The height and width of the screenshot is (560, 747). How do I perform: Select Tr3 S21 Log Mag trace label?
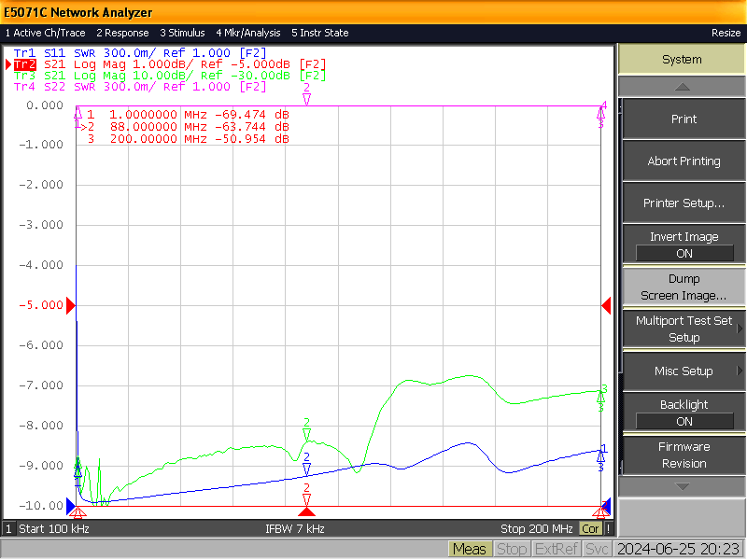tap(170, 76)
